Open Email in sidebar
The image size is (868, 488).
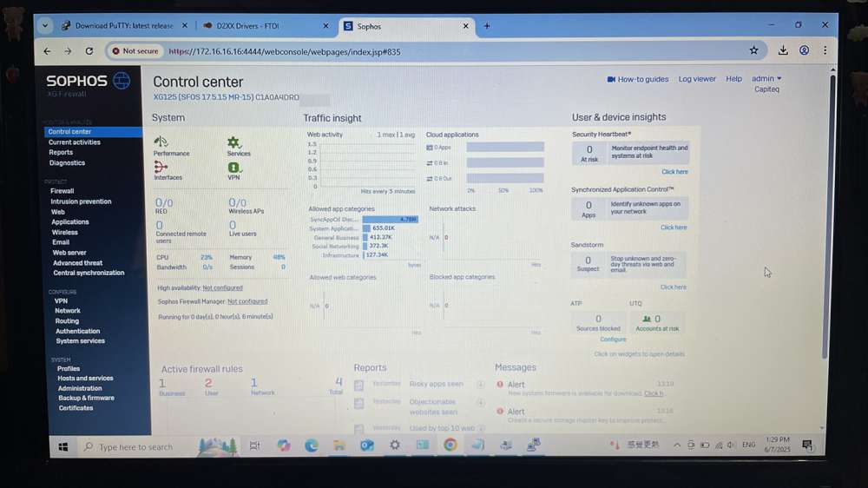[x=61, y=242]
